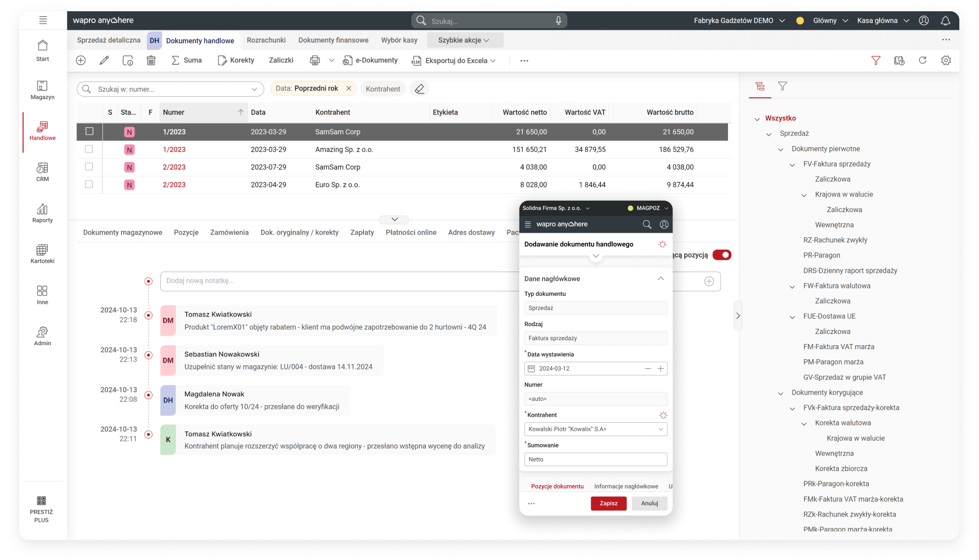The width and height of the screenshot is (979, 560).
Task: Click the Zapisz button
Action: (608, 503)
